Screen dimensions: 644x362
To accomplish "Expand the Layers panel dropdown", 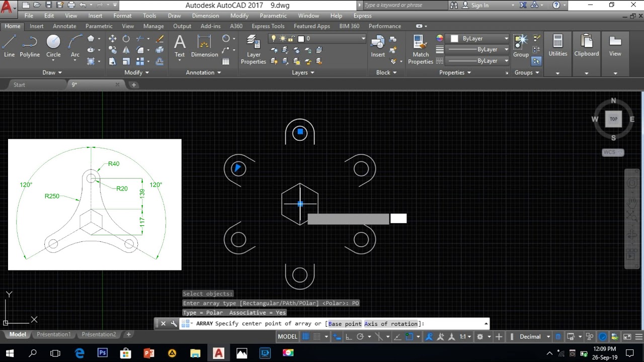I will (303, 72).
